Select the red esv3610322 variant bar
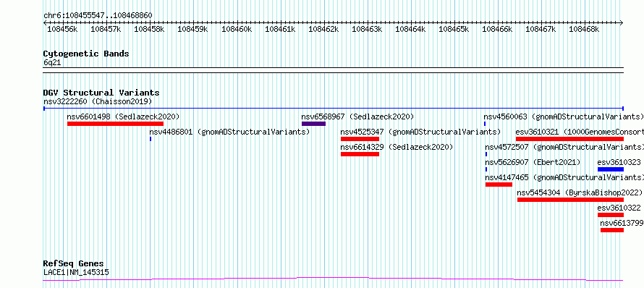This screenshot has height=288, width=644. 611,215
